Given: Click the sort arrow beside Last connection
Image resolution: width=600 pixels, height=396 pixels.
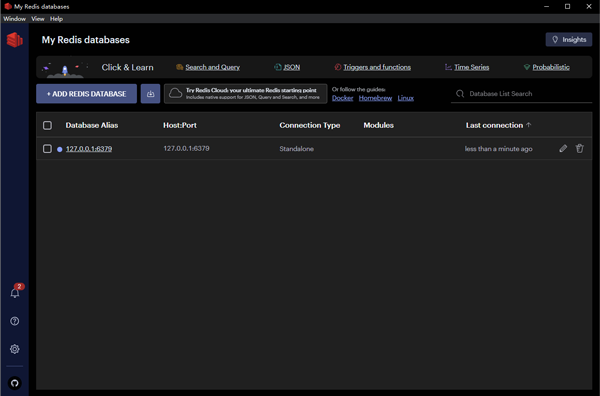Looking at the screenshot, I should point(528,125).
